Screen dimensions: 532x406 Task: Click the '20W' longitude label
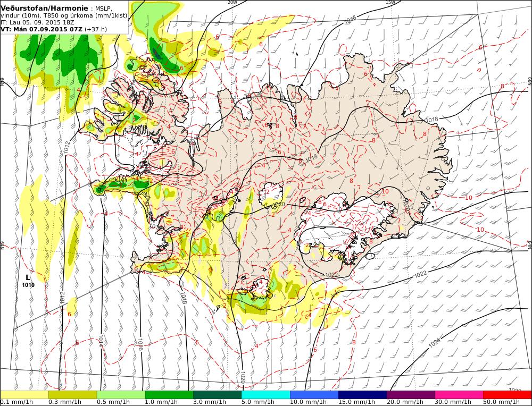click(232, 2)
